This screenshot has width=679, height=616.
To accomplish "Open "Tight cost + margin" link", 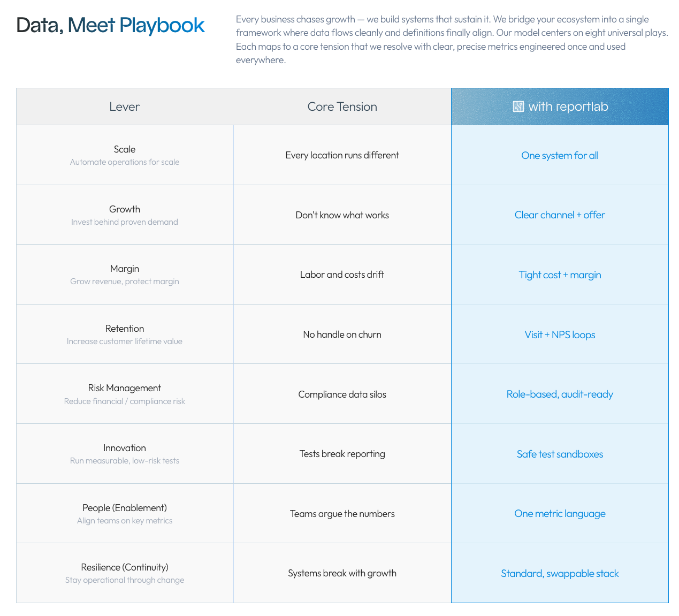I will tap(560, 275).
